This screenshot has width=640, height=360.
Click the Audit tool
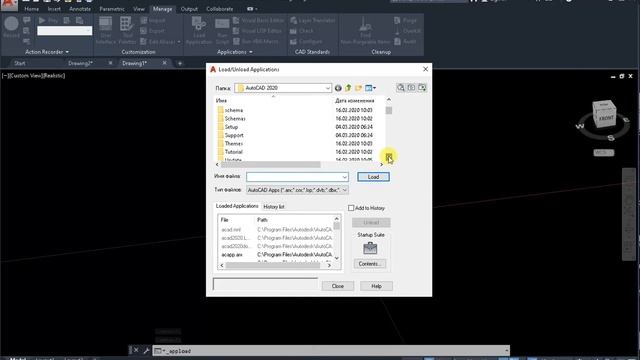click(x=405, y=42)
